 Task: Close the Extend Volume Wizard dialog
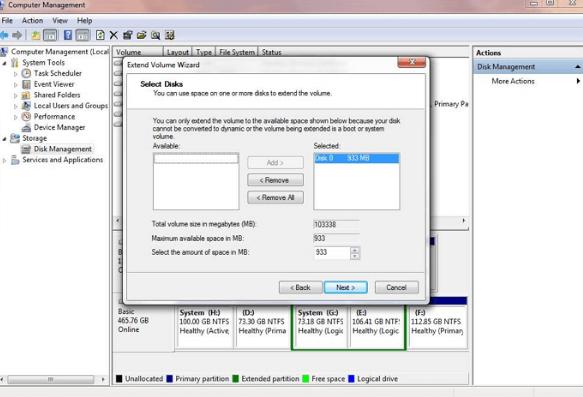(x=412, y=62)
